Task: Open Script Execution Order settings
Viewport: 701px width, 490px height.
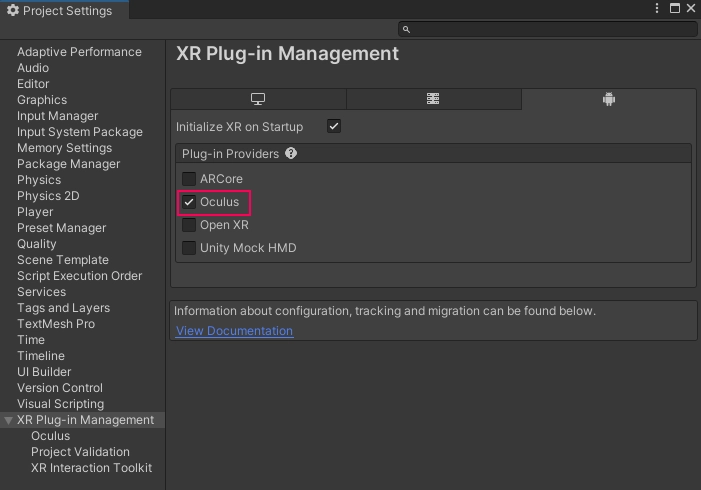Action: (80, 276)
